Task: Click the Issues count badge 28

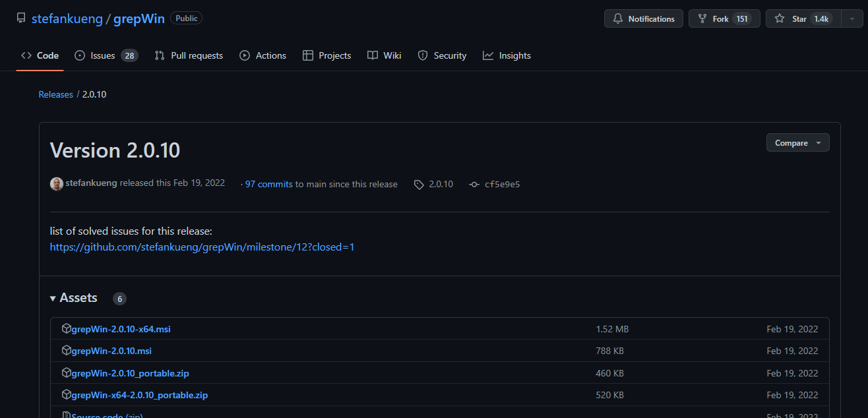Action: tap(129, 55)
